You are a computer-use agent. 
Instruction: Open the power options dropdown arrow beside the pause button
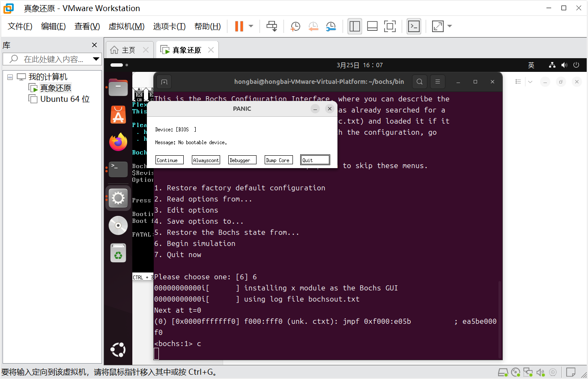[x=251, y=26]
